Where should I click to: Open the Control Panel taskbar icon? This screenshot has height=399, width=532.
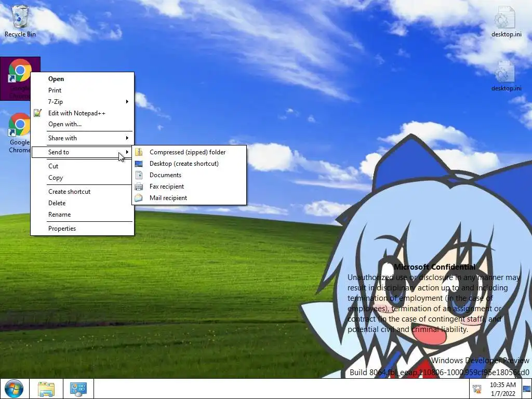coord(78,389)
